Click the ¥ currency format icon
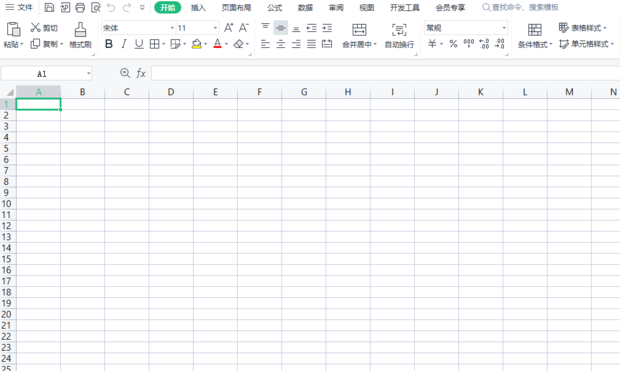The width and height of the screenshot is (620, 371). click(432, 44)
